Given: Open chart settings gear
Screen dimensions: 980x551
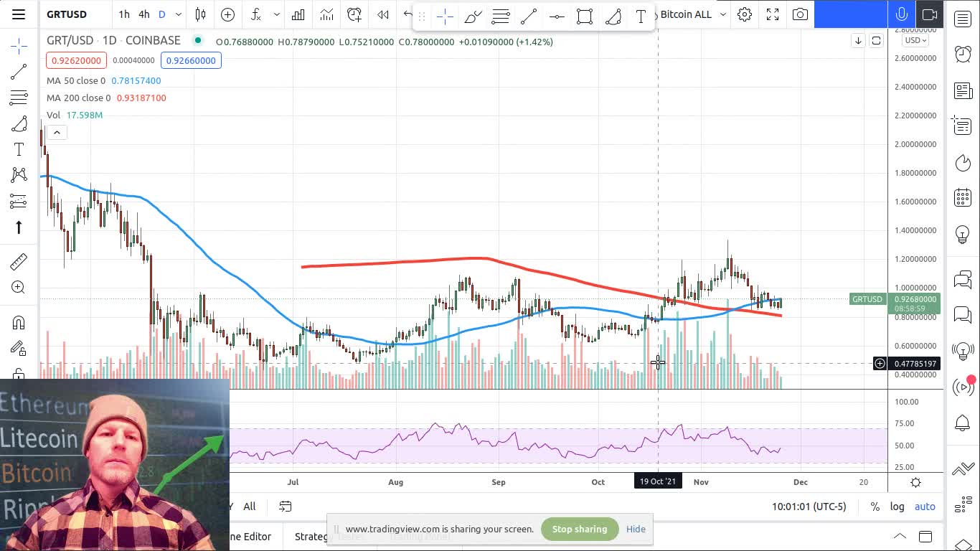Looking at the screenshot, I should click(x=745, y=14).
